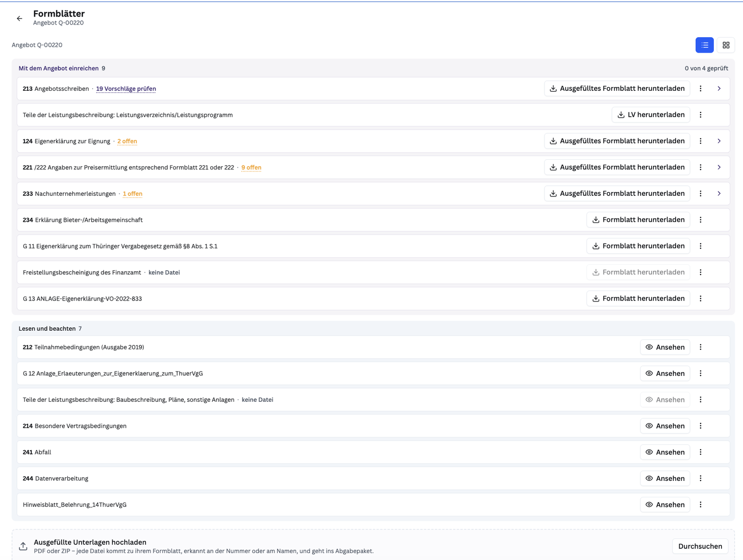The height and width of the screenshot is (560, 743).
Task: Open more options for Leistungsverzeichnis row
Action: coord(701,115)
